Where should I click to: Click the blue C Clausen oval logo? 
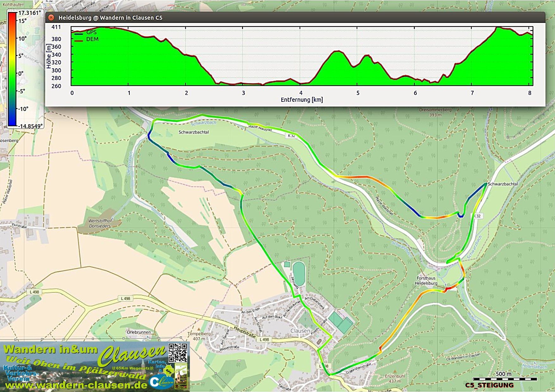[x=162, y=382]
